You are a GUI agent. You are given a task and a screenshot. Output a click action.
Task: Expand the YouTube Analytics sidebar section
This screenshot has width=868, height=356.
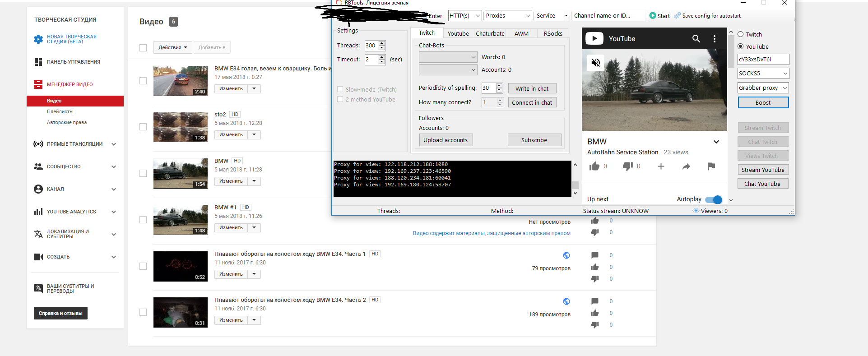(x=114, y=212)
